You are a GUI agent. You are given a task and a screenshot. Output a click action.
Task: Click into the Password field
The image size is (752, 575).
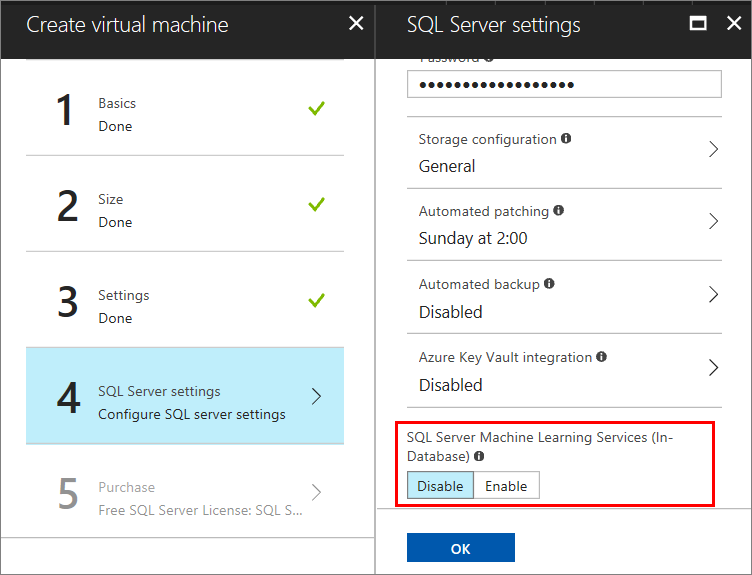(x=564, y=84)
